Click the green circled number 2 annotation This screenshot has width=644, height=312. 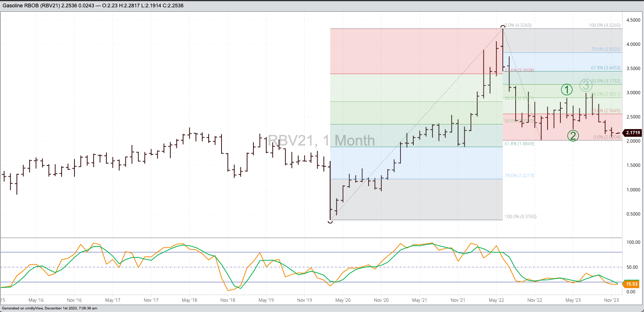573,136
